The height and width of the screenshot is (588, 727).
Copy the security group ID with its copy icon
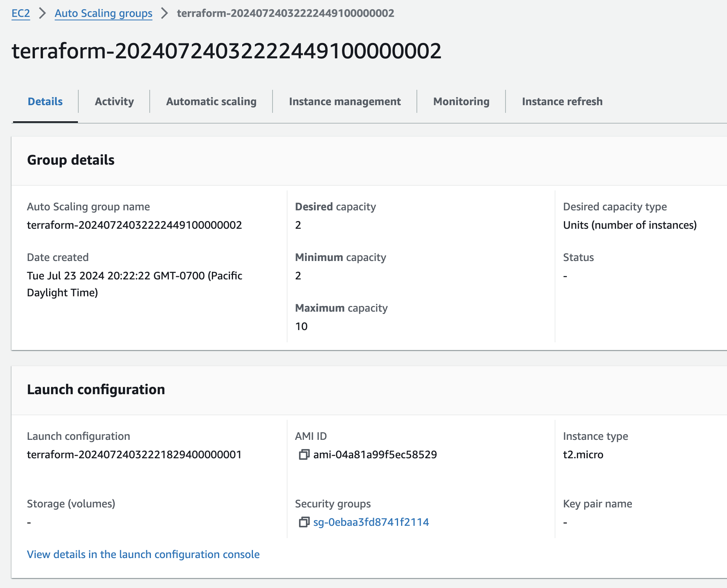304,522
